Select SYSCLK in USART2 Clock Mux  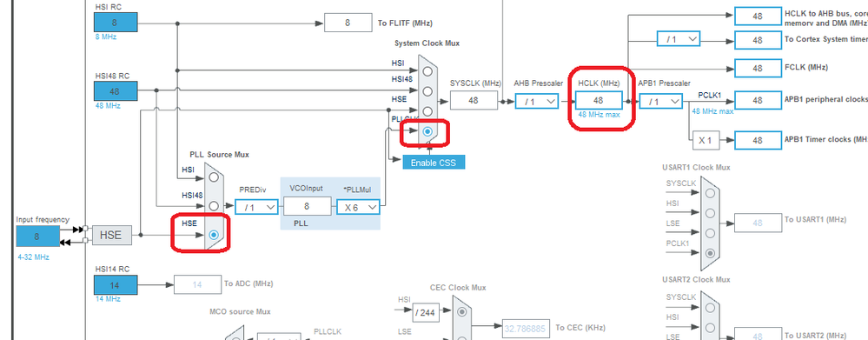pyautogui.click(x=710, y=308)
